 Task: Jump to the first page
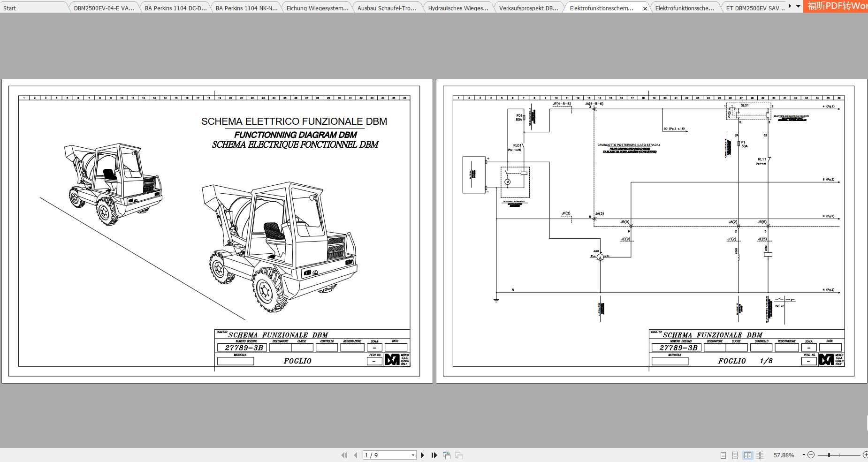[x=344, y=455]
